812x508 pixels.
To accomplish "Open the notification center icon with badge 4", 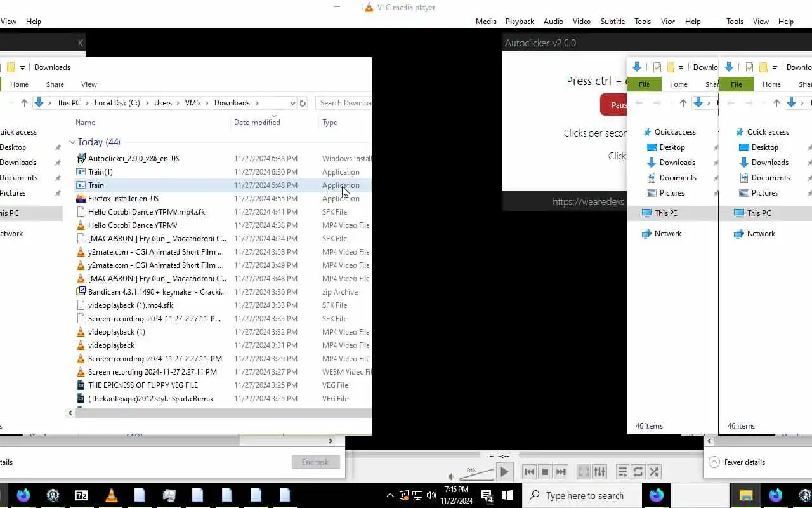I will pyautogui.click(x=487, y=496).
